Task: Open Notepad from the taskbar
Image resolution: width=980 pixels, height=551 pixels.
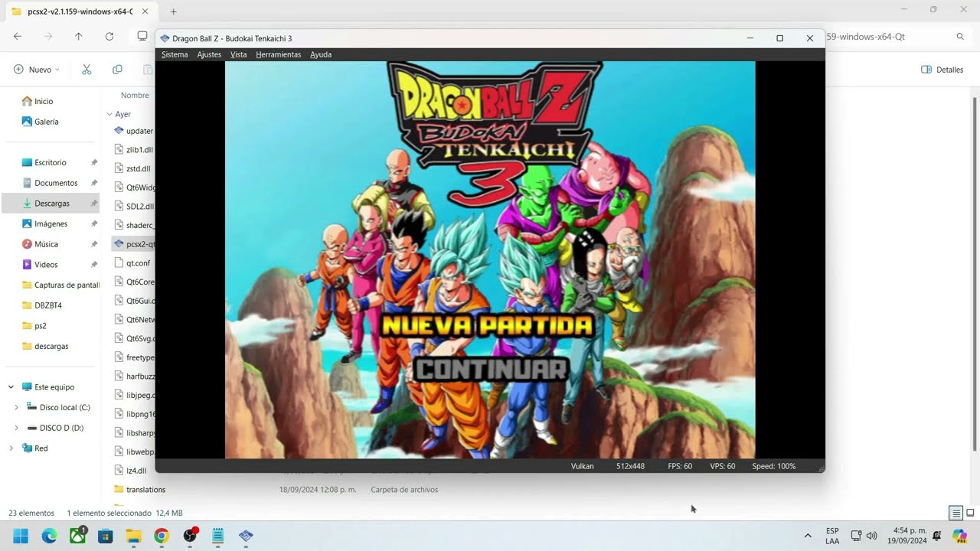Action: pos(217,536)
